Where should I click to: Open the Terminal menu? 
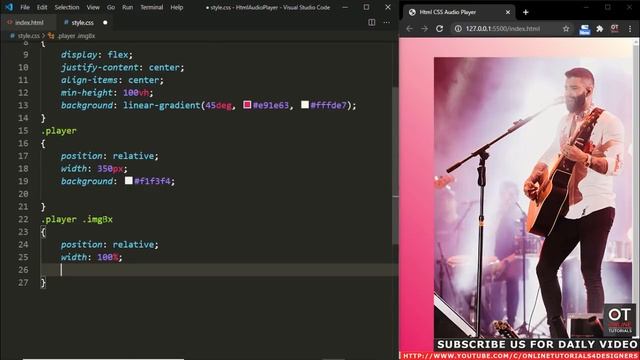[x=152, y=7]
